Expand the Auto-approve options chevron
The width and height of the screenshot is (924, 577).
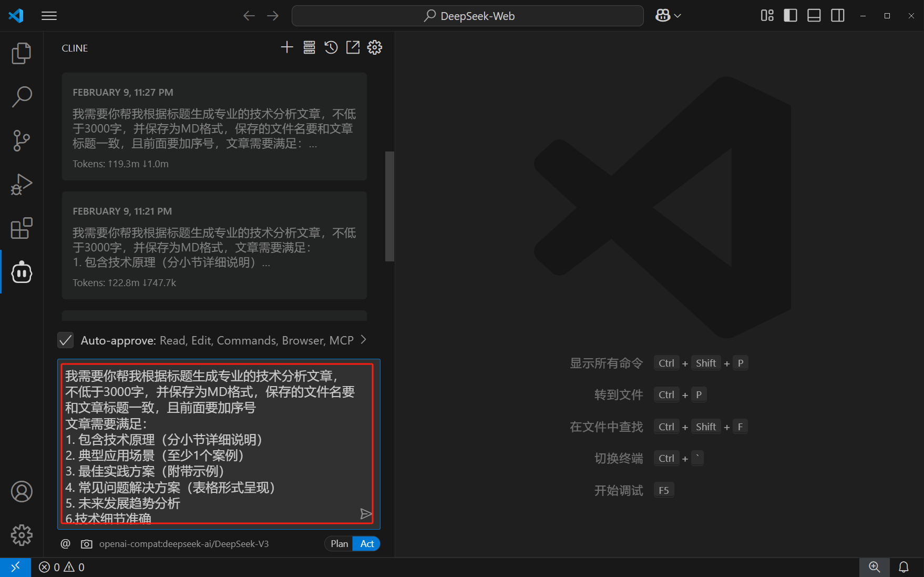click(363, 340)
